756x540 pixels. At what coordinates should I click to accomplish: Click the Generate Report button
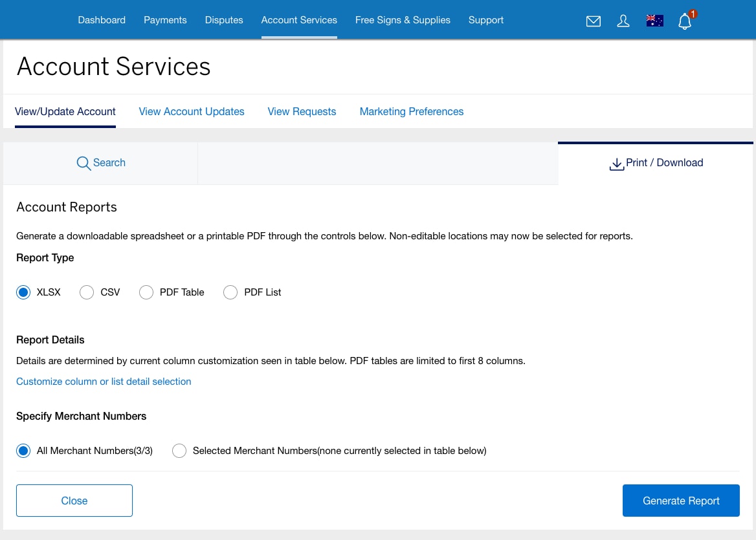point(681,501)
